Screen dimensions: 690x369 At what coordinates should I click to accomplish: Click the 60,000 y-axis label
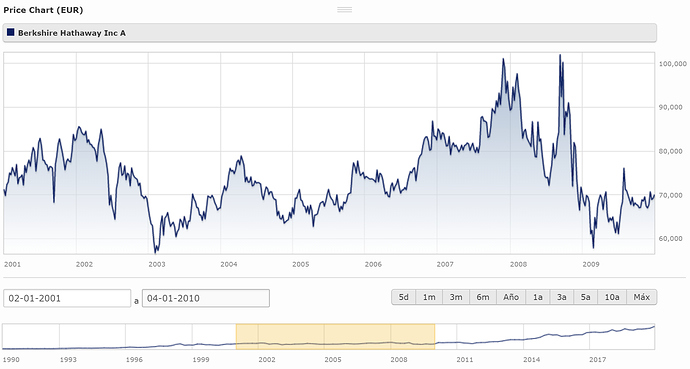(670, 239)
